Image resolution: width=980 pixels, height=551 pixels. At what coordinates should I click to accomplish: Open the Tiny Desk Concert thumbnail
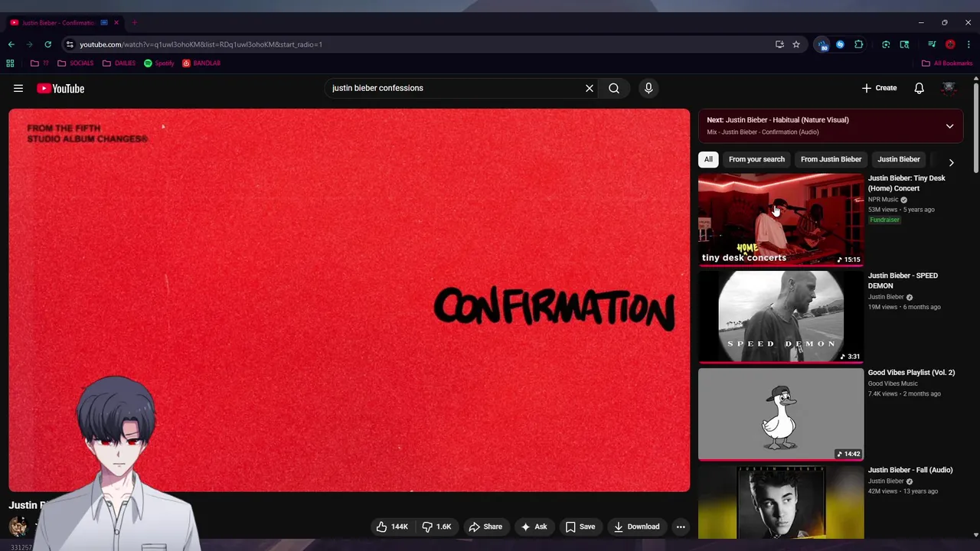[x=781, y=220]
